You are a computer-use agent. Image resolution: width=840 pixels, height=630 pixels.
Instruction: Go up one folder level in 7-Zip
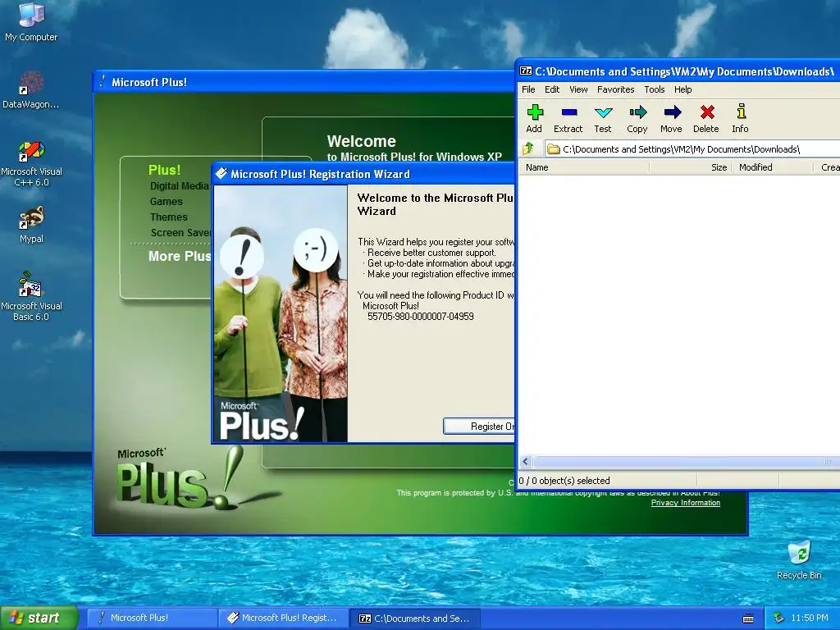(528, 149)
